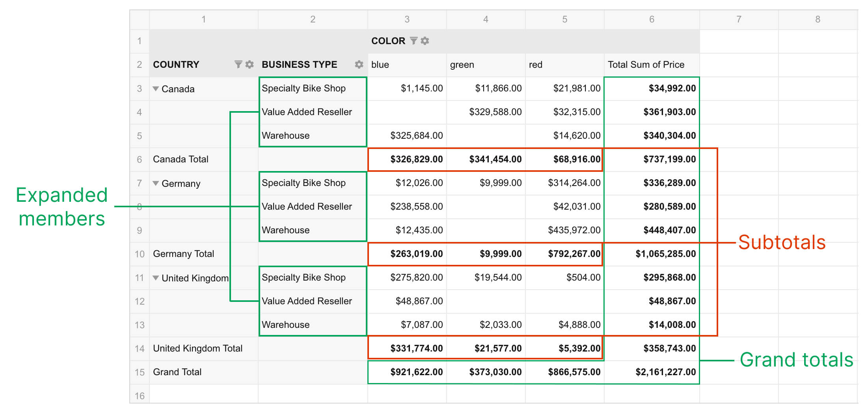Select row header 10
The width and height of the screenshot is (868, 413).
click(140, 254)
